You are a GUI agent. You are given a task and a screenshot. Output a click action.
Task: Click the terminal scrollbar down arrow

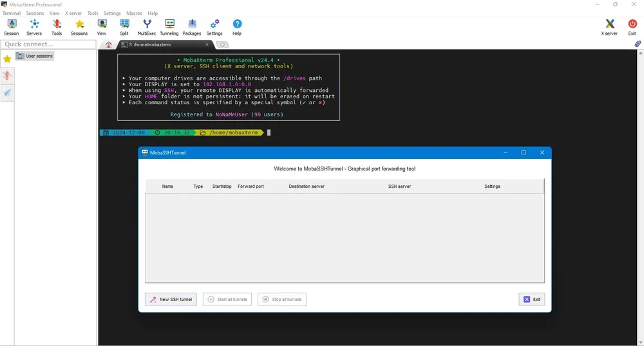tap(641, 342)
